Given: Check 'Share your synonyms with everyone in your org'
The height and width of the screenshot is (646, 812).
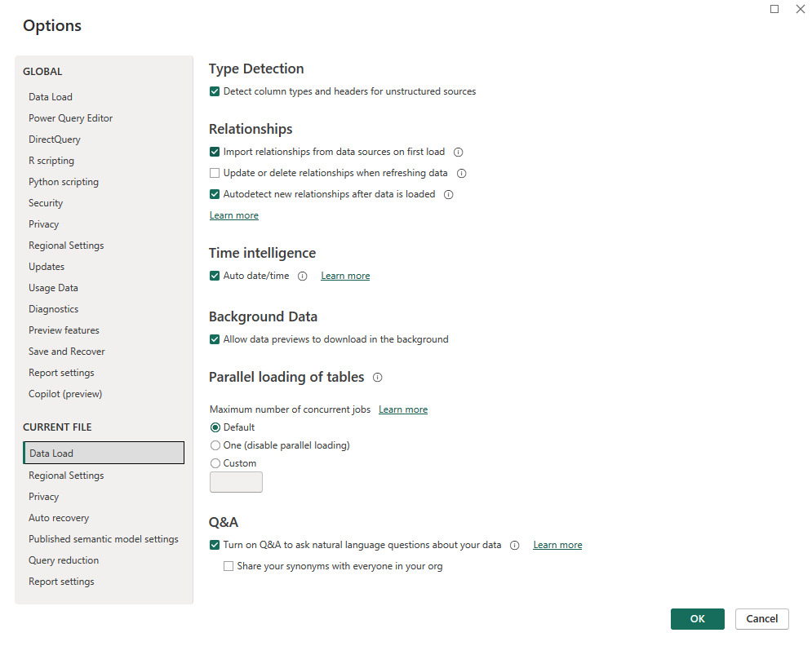Looking at the screenshot, I should [x=229, y=566].
